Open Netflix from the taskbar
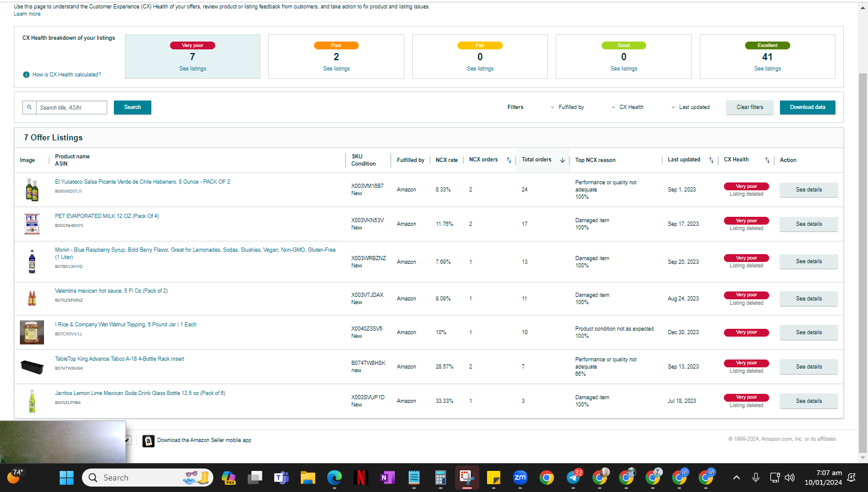 pos(361,478)
